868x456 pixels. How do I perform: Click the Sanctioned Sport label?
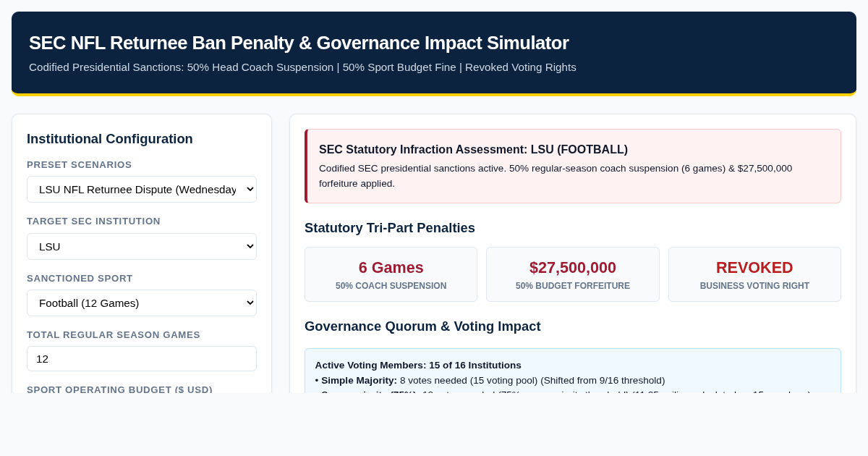pyautogui.click(x=80, y=278)
